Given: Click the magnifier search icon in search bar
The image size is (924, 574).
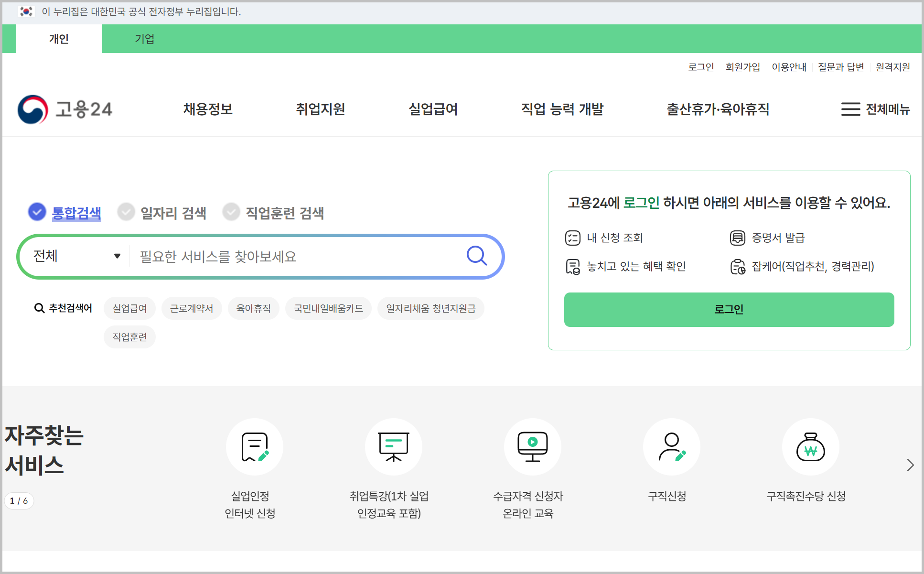Looking at the screenshot, I should coord(476,256).
